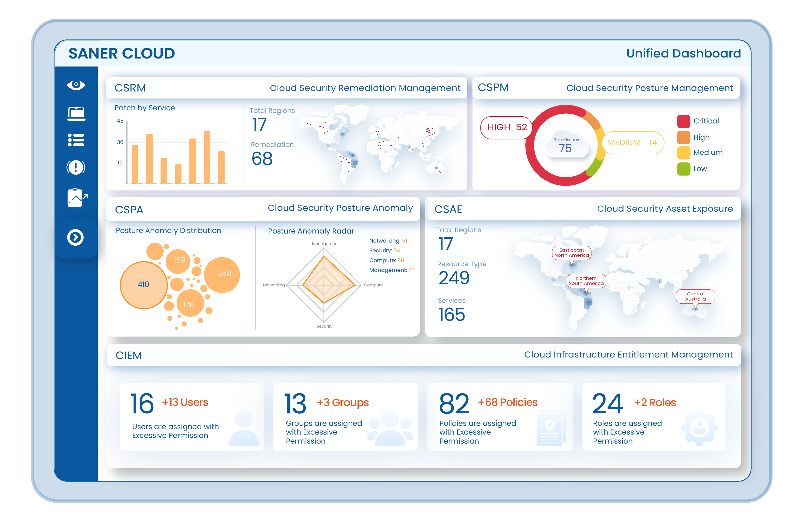This screenshot has width=798, height=532.
Task: Select the 410 anomaly bubble
Action: click(144, 285)
